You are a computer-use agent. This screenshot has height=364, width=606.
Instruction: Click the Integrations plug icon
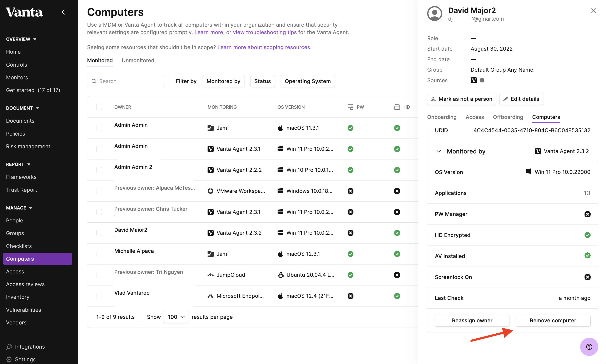pos(9,347)
